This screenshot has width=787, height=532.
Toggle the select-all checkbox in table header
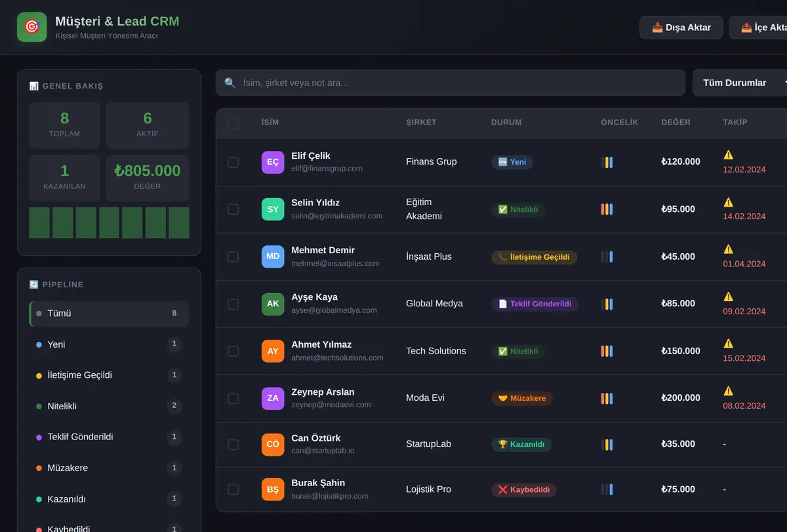click(233, 123)
